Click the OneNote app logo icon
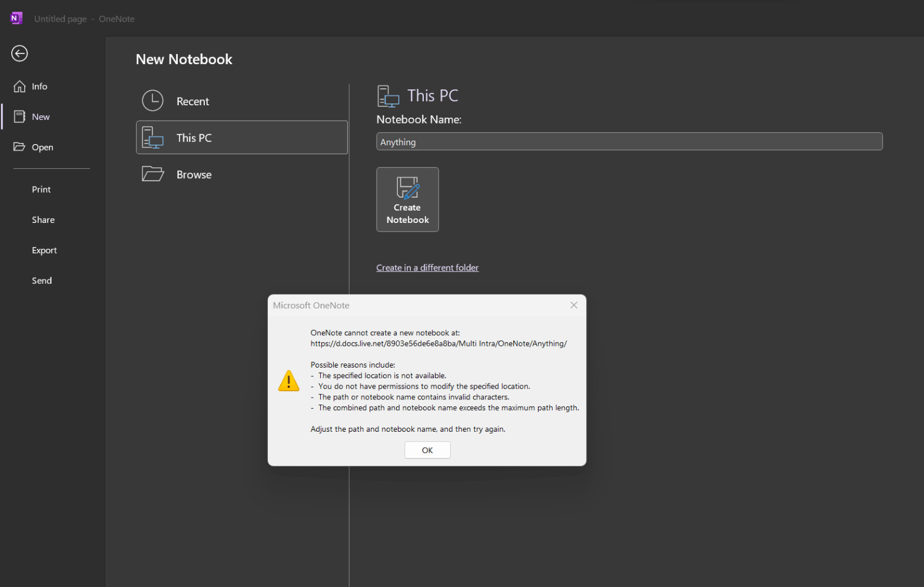 click(16, 18)
